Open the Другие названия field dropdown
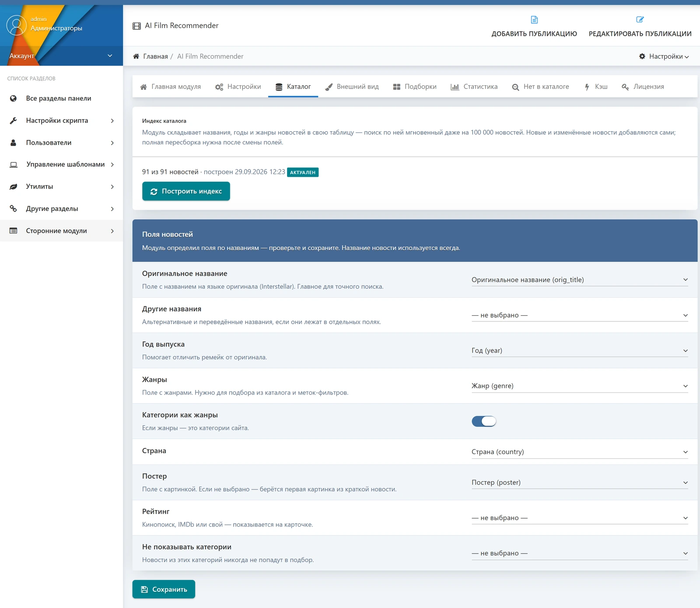Viewport: 700px width, 608px height. coord(580,315)
